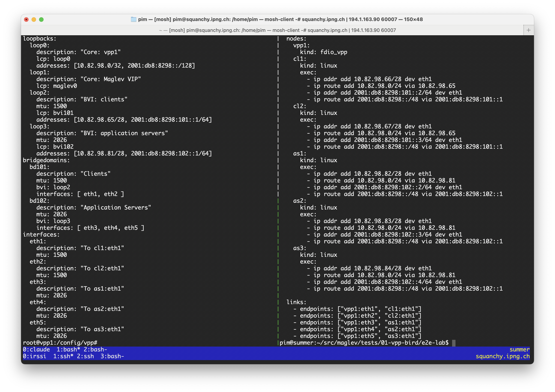The width and height of the screenshot is (555, 392).
Task: Click the root@vpp1 shell prompt
Action: 60,342
